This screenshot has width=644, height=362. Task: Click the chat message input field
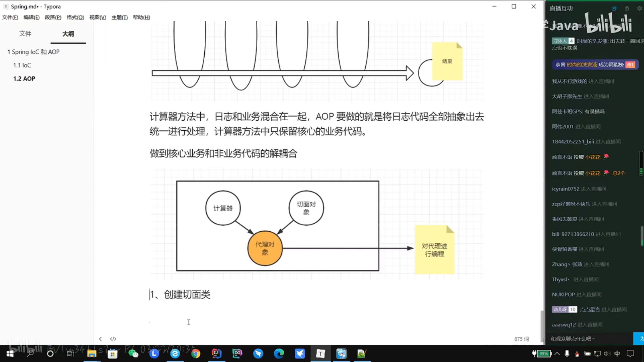click(x=588, y=339)
